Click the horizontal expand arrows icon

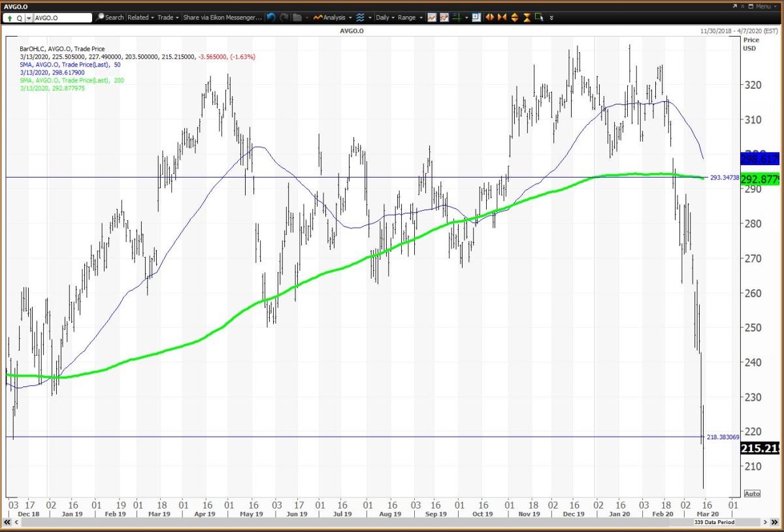490,18
